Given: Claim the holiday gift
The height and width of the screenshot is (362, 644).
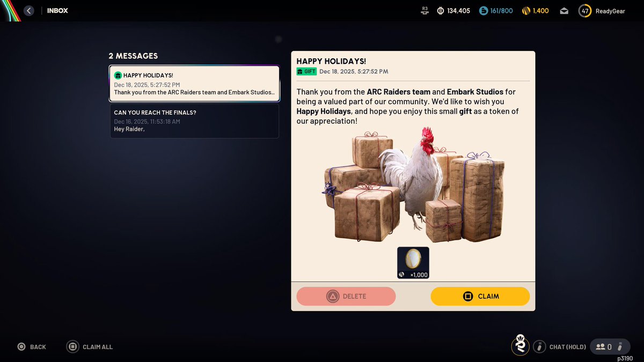Looking at the screenshot, I should point(480,296).
